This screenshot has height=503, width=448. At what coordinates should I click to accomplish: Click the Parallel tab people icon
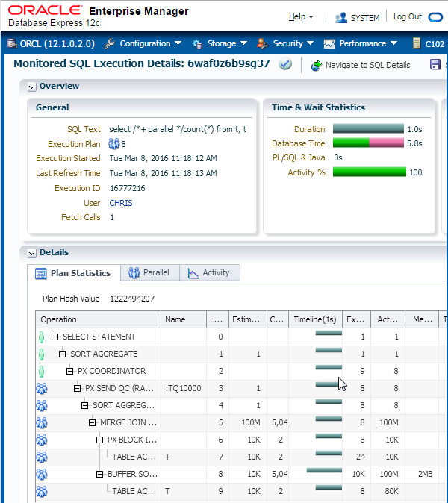pyautogui.click(x=134, y=272)
